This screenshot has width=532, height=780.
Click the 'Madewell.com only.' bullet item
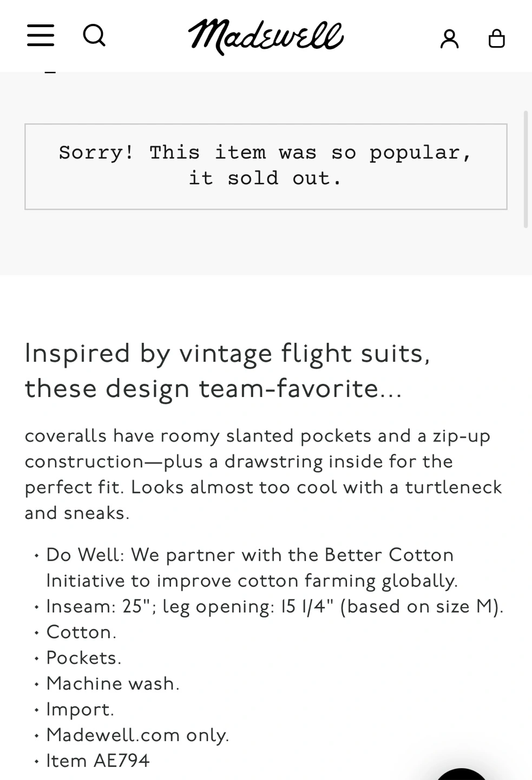(137, 735)
